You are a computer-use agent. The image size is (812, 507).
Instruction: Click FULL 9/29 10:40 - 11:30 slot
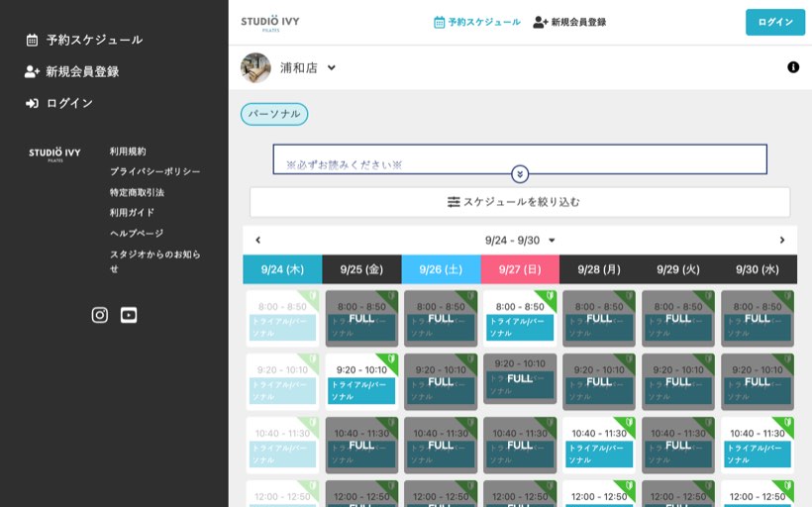(678, 446)
